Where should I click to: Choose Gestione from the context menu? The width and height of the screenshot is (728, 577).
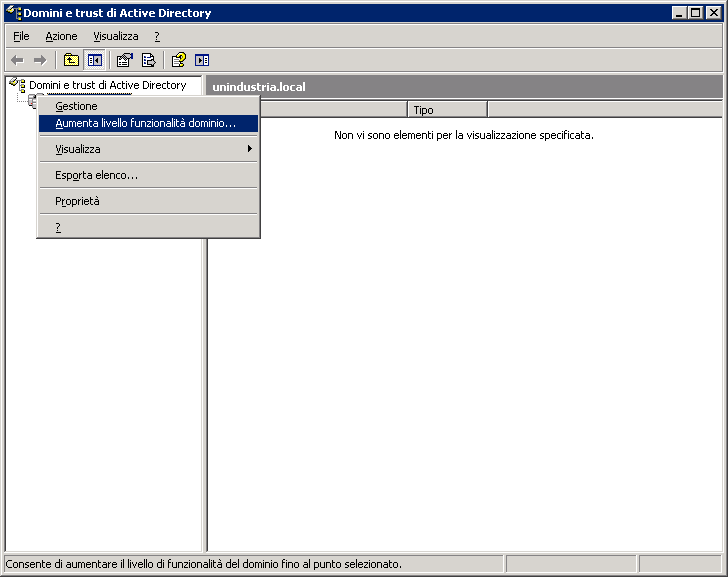coord(148,106)
